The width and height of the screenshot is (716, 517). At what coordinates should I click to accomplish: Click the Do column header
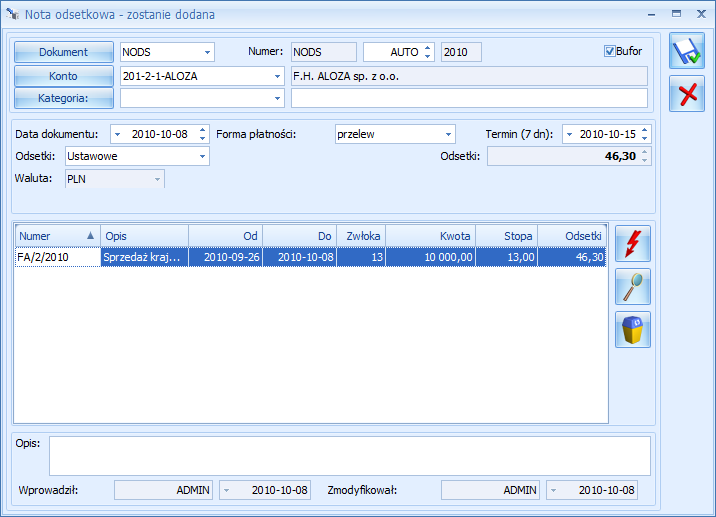[x=300, y=236]
